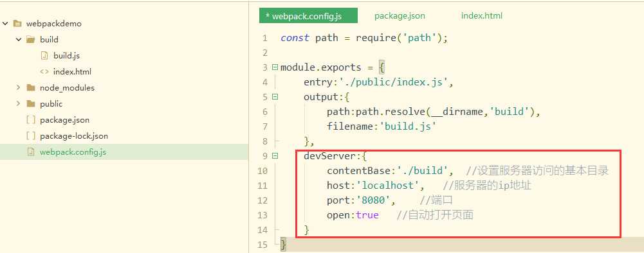Image resolution: width=644 pixels, height=253 pixels.
Task: Select the node_modules folder name
Action: pyautogui.click(x=67, y=88)
